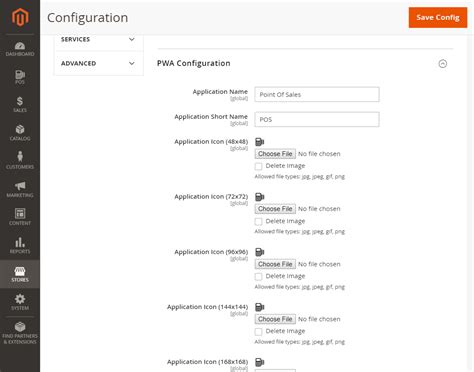
Task: Choose File for Application Icon 96x96
Action: [275, 264]
